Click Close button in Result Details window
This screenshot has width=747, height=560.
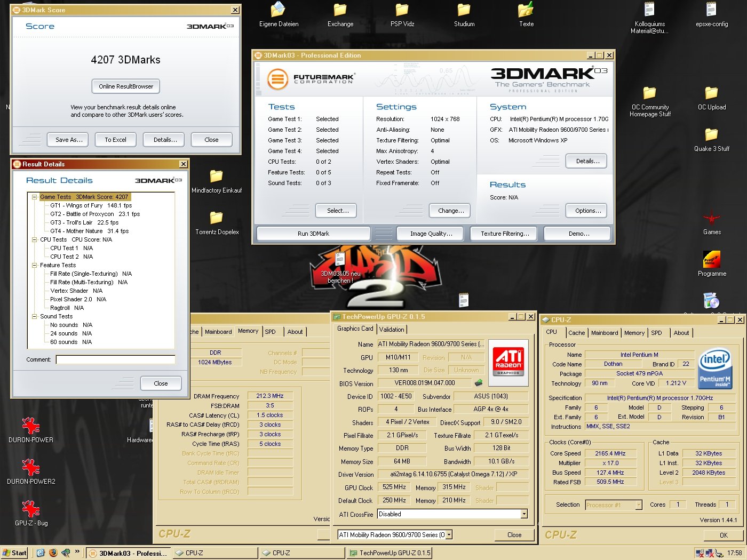161,383
